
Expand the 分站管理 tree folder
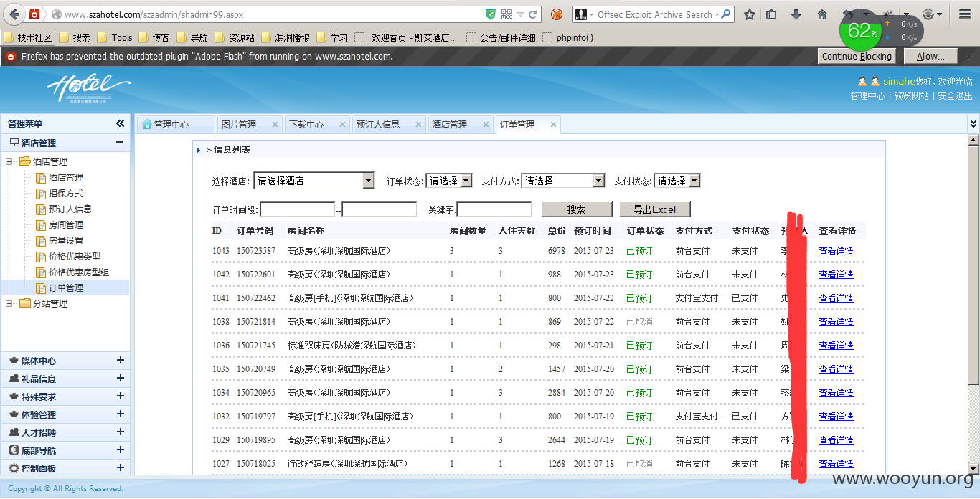pyautogui.click(x=9, y=303)
